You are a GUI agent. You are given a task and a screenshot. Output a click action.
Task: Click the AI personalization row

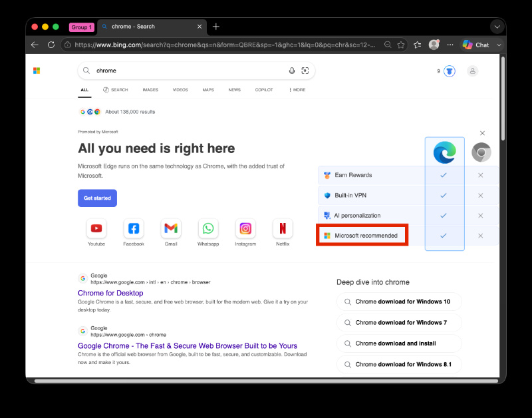click(408, 215)
